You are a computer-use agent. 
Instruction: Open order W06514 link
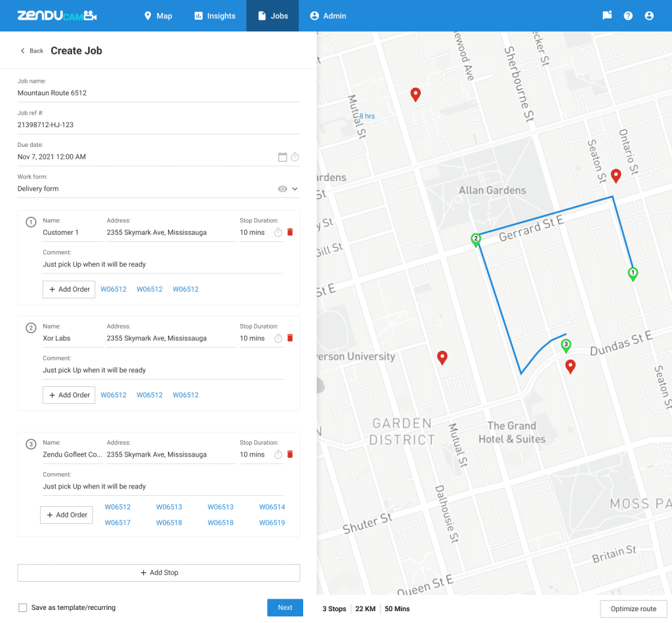tap(272, 507)
